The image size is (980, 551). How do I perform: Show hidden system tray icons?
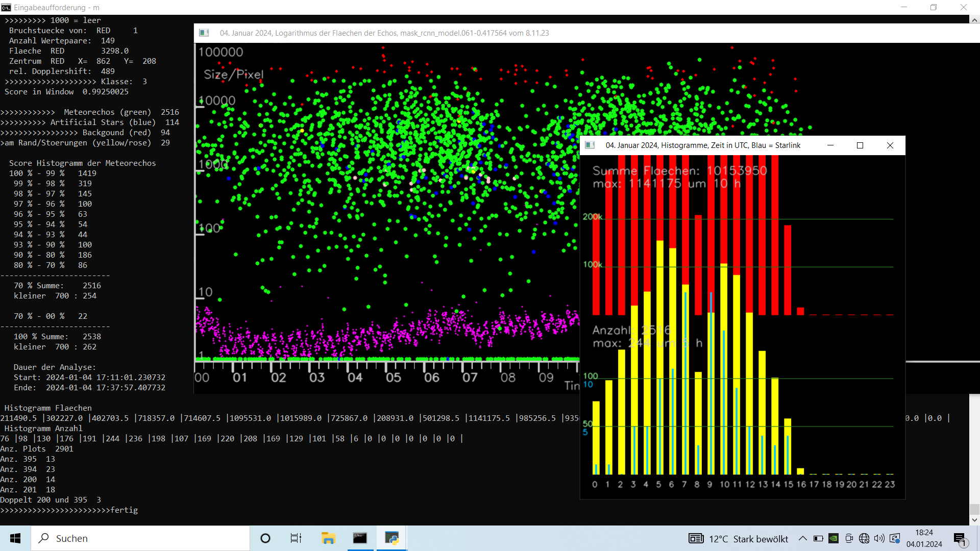point(803,538)
